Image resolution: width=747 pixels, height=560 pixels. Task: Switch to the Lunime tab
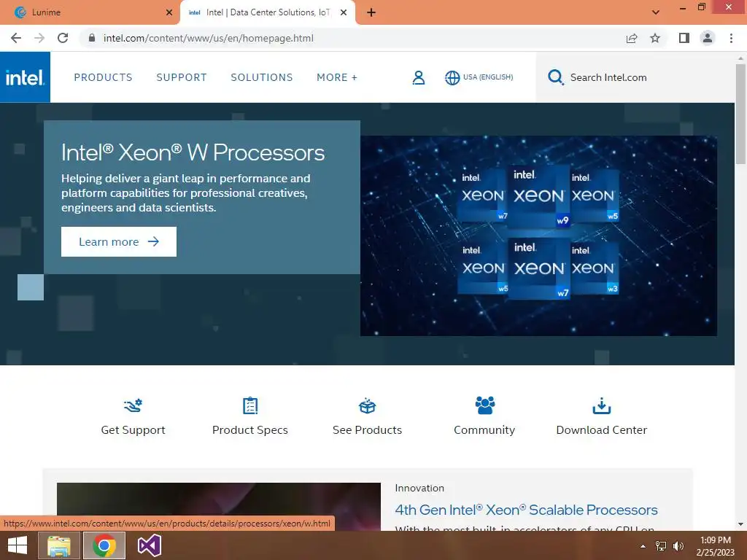coord(90,12)
